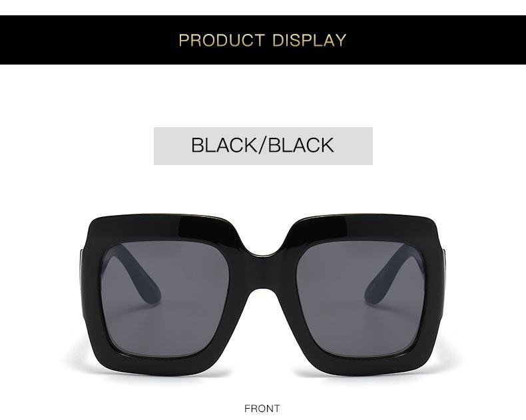Click the word DISPLAY in the banner
This screenshot has width=526, height=420.
coord(310,40)
